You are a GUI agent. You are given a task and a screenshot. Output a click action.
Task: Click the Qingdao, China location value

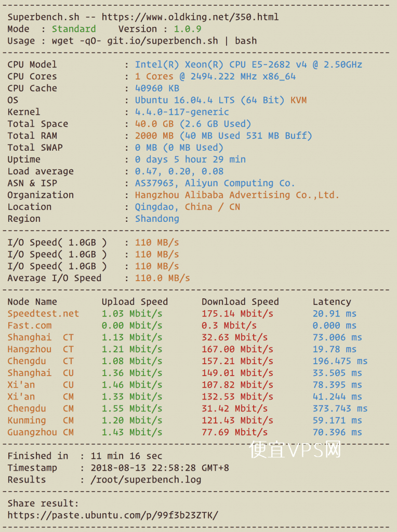[x=187, y=207]
